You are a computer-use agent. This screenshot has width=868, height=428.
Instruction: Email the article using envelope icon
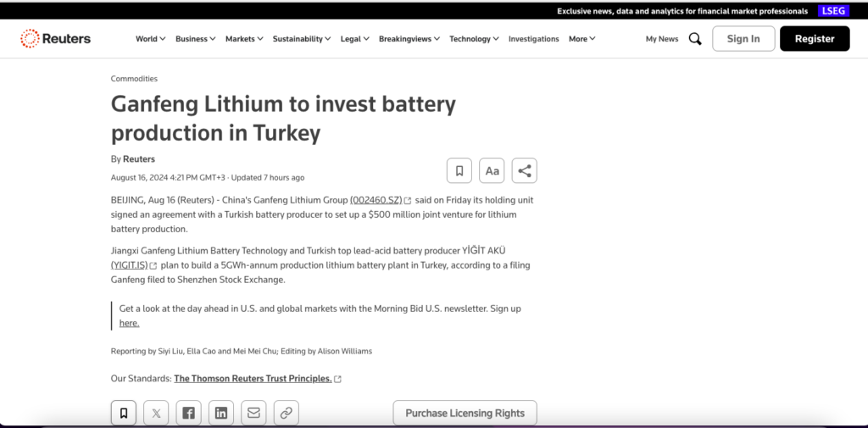[253, 413]
